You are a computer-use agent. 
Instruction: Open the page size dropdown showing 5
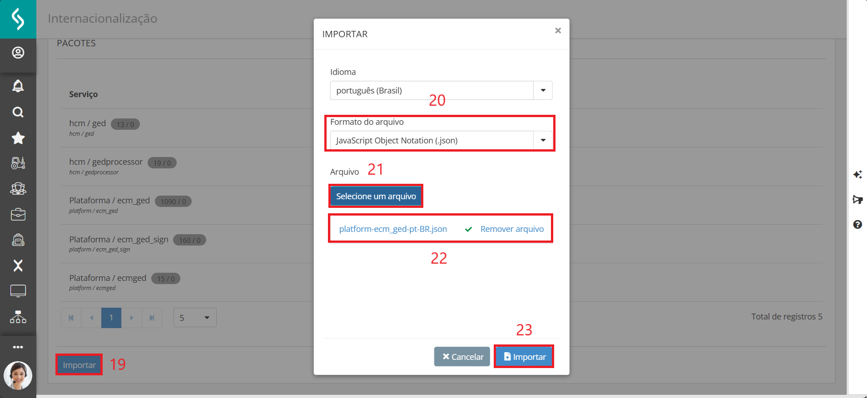195,318
